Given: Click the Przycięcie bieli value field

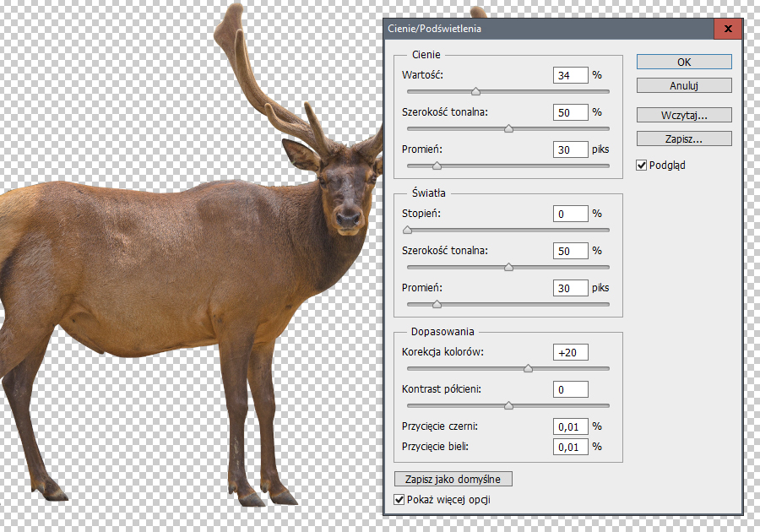Looking at the screenshot, I should 571,447.
